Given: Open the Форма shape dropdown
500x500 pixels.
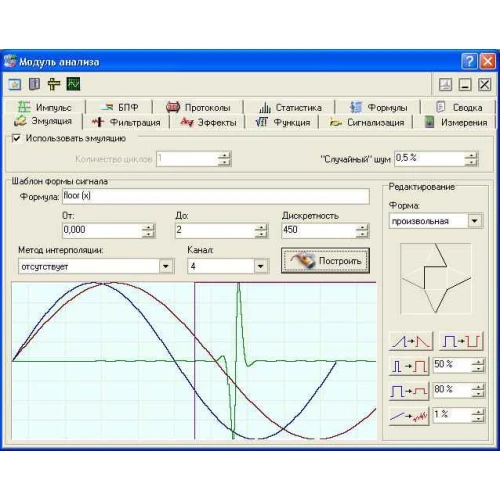Looking at the screenshot, I should 475,221.
